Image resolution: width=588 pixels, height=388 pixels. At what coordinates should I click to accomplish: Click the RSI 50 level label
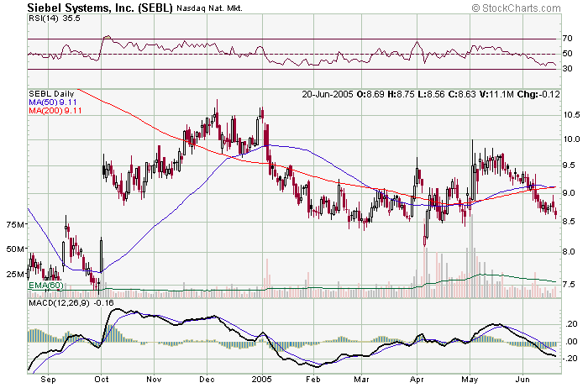point(567,54)
